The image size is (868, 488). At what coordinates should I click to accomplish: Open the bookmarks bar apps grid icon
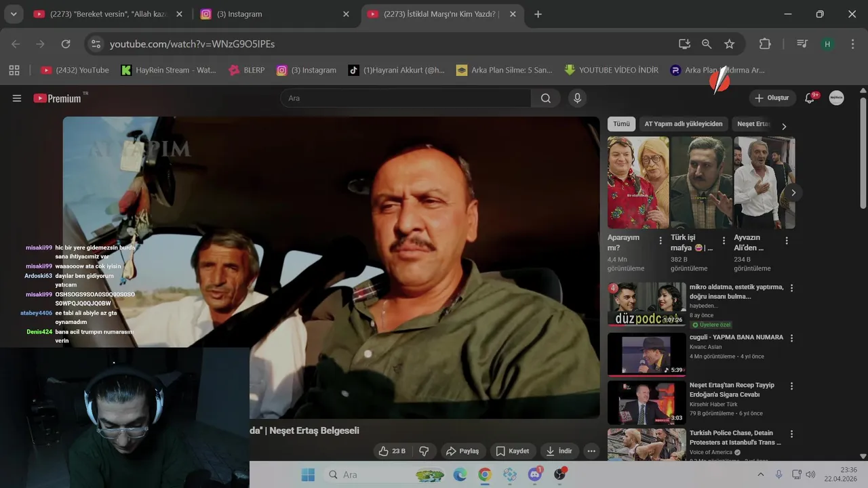pos(14,70)
